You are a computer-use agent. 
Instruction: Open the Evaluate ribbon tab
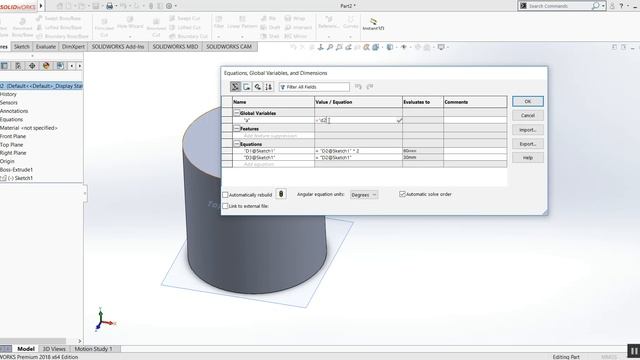point(46,47)
